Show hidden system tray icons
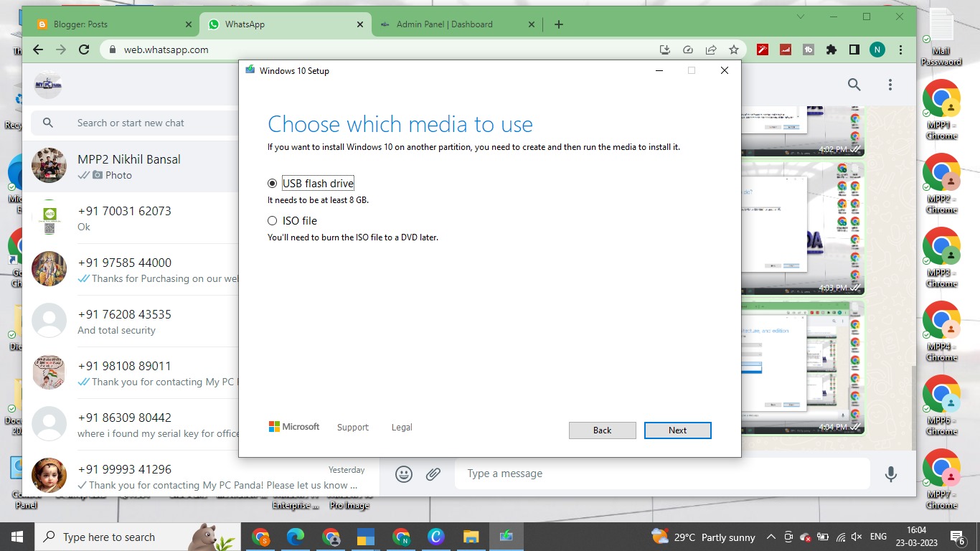The width and height of the screenshot is (980, 551). tap(771, 537)
